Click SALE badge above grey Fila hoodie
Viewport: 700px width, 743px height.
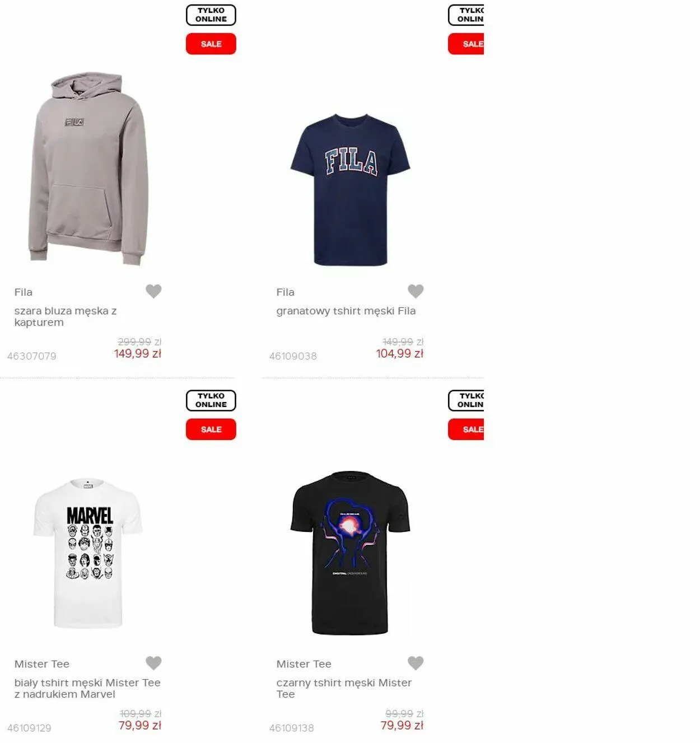211,44
